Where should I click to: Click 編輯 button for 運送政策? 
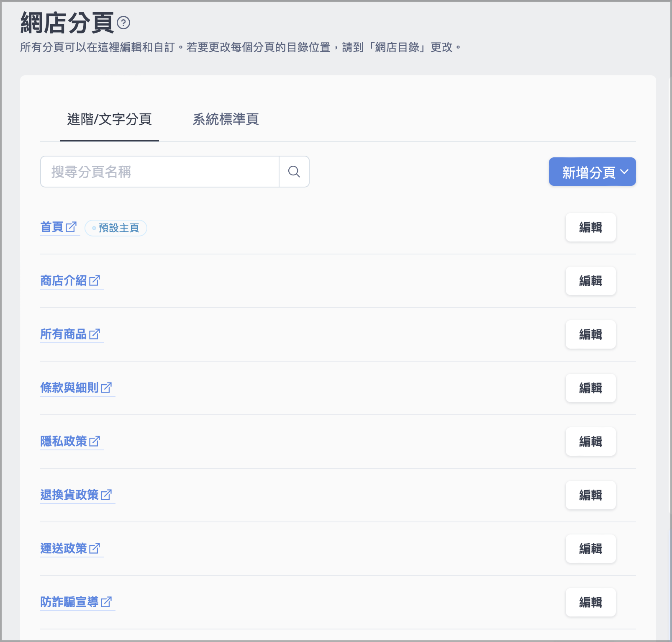(x=590, y=549)
